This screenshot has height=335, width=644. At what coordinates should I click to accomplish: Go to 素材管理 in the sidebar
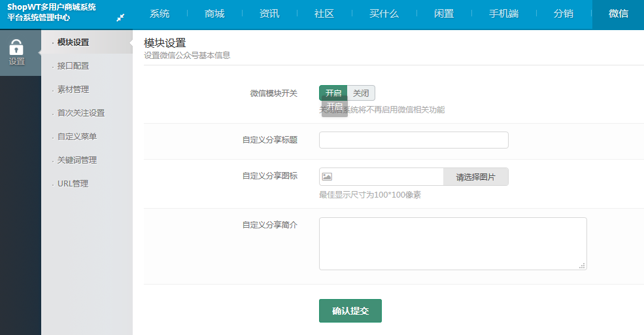tap(73, 90)
